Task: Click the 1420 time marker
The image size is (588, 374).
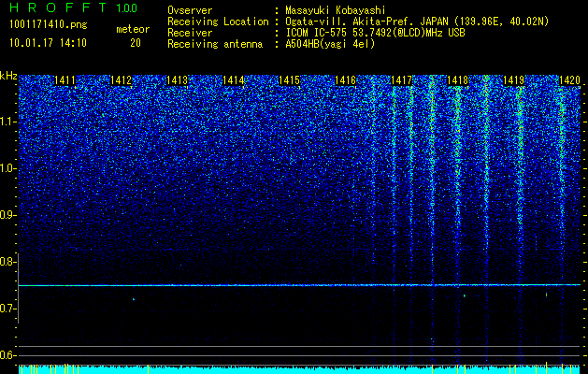Action: (569, 80)
